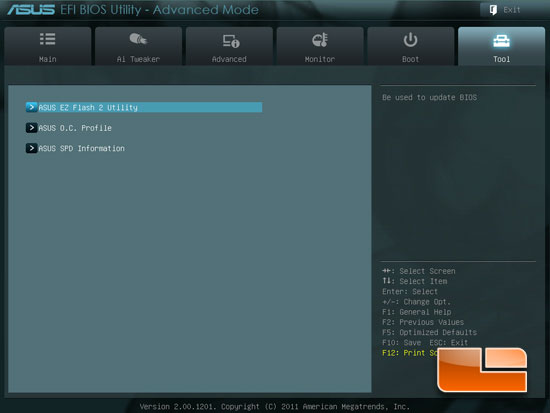Screen dimensions: 550x413
Task: Expand arrow beside ASUS EZ Flash 2 Utility
Action: pos(31,107)
